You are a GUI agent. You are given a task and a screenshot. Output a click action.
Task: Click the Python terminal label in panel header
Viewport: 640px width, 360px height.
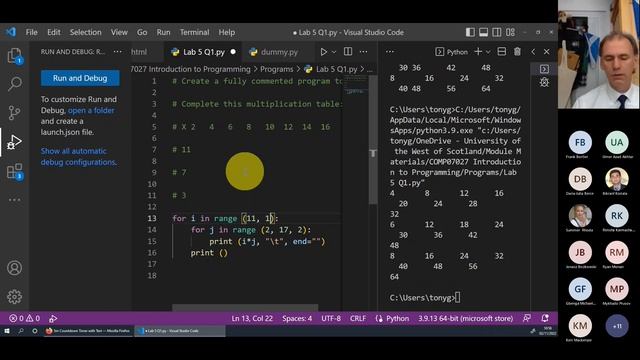[x=451, y=52]
